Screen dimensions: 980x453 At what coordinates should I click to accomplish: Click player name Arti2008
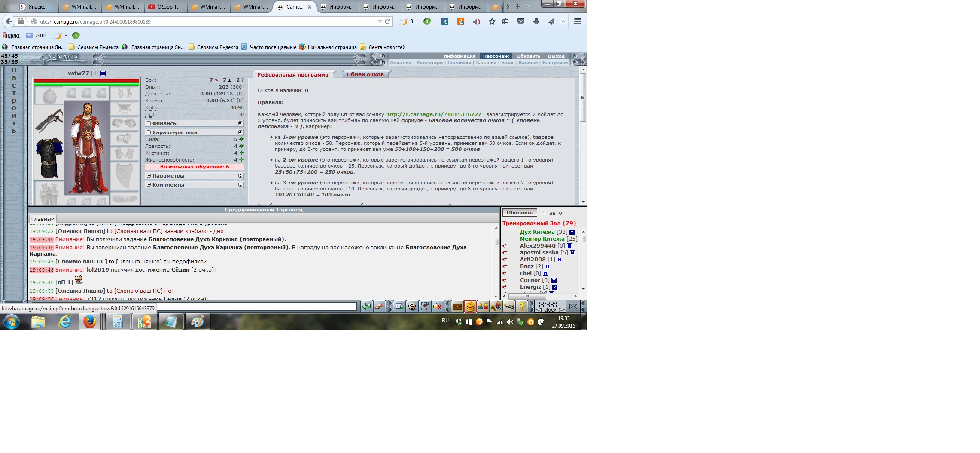point(533,260)
